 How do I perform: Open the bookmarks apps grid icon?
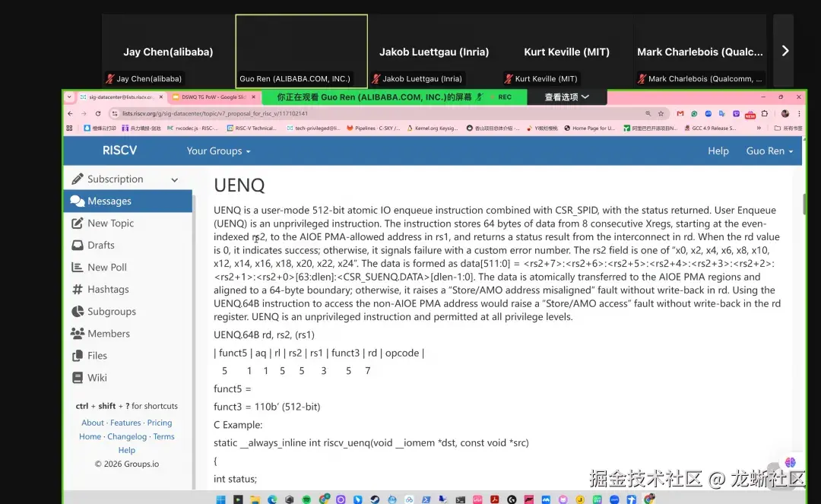tap(70, 128)
